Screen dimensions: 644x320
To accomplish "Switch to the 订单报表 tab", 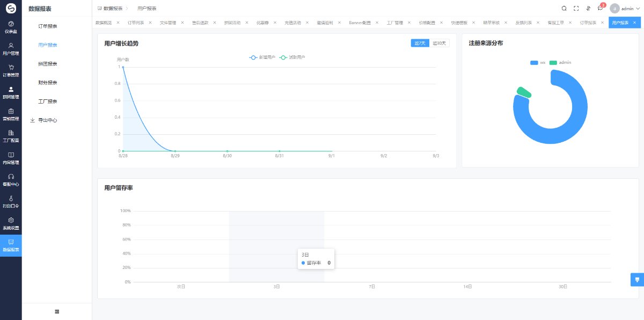I will (588, 23).
